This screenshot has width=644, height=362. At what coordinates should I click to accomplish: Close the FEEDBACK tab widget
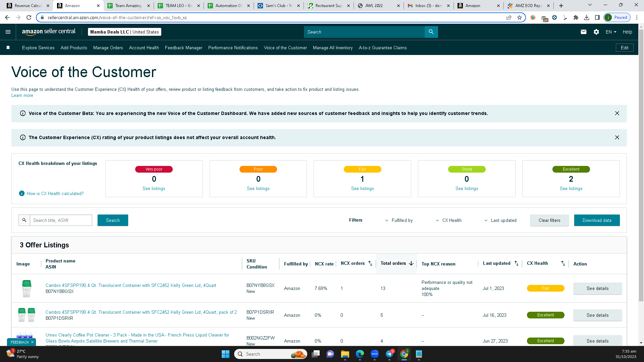coord(32,342)
